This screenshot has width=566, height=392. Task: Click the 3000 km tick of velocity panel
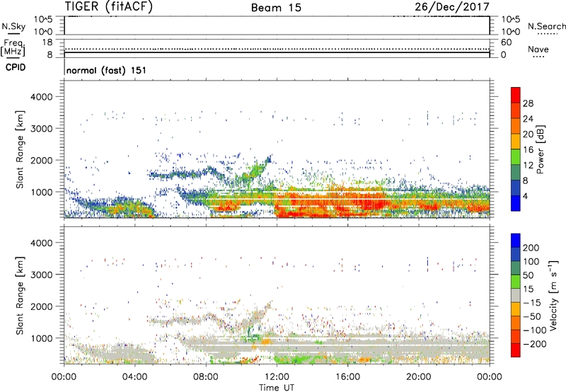pos(41,275)
